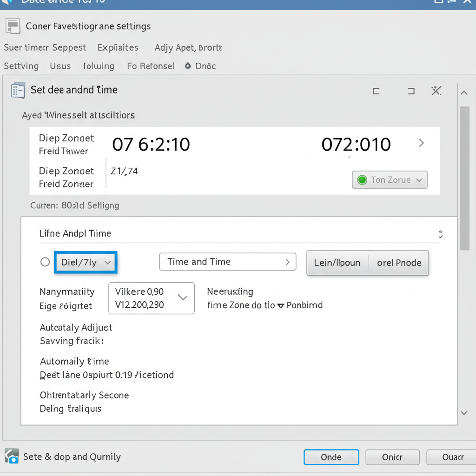Viewport: 476px width, 476px height.
Task: Click the green status dot in Ton Zorue
Action: pos(362,180)
